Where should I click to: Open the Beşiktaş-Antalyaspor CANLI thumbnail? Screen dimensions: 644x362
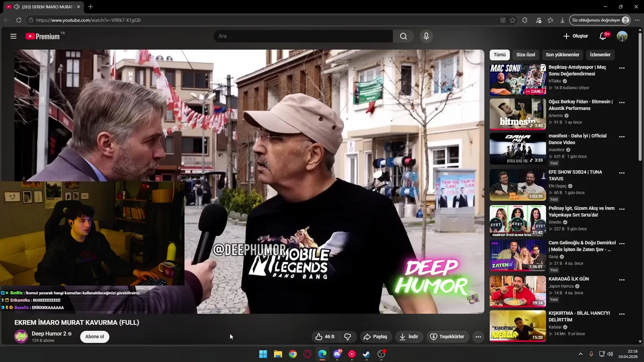[x=518, y=79]
